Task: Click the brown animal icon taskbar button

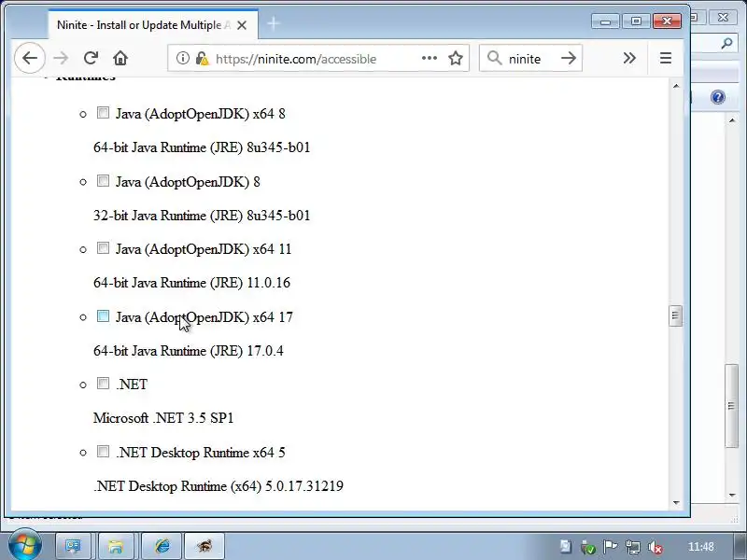Action: click(x=204, y=546)
